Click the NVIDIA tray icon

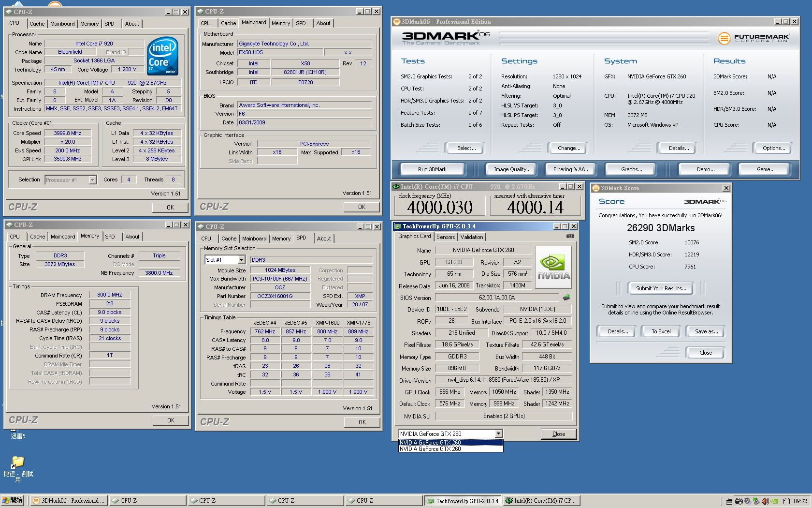[x=774, y=501]
